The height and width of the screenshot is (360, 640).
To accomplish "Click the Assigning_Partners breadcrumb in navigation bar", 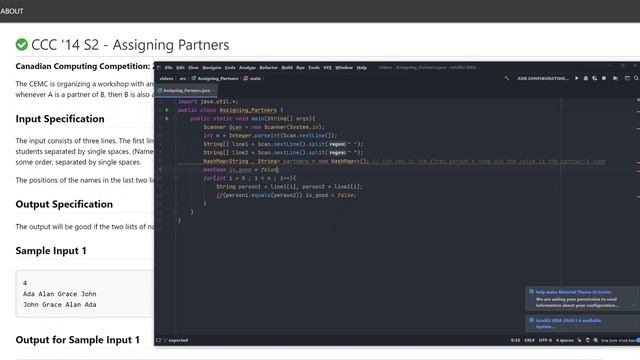I will tap(215, 78).
